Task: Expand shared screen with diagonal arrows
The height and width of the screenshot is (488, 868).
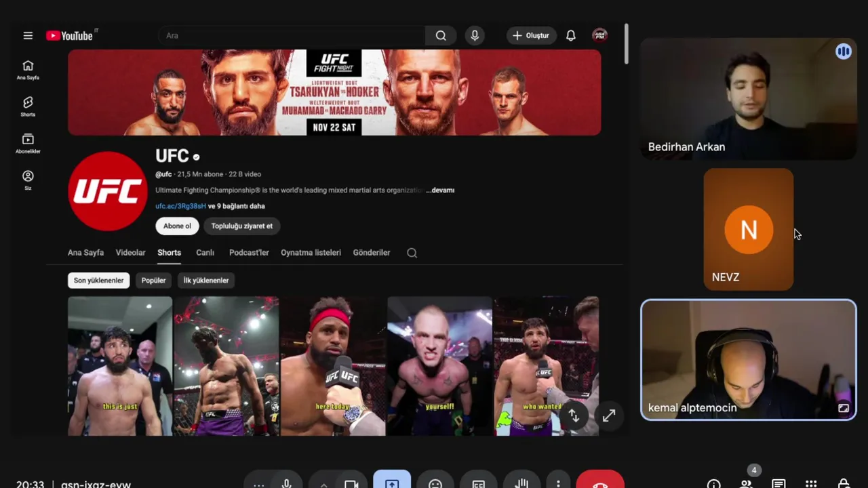Action: tap(609, 415)
